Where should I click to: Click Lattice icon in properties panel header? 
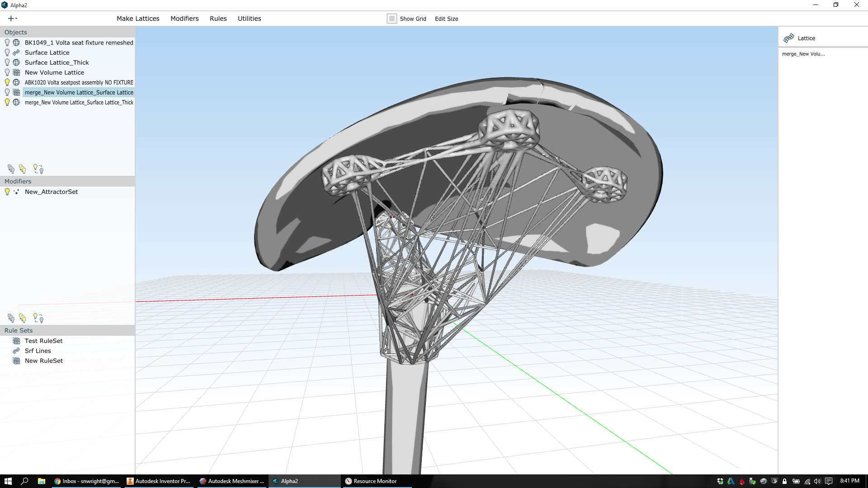789,38
